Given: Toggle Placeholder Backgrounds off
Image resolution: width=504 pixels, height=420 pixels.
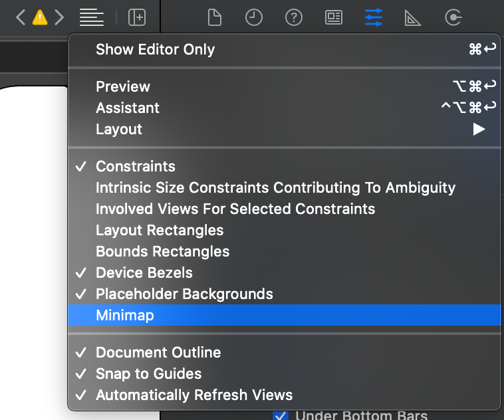Looking at the screenshot, I should coord(285,294).
